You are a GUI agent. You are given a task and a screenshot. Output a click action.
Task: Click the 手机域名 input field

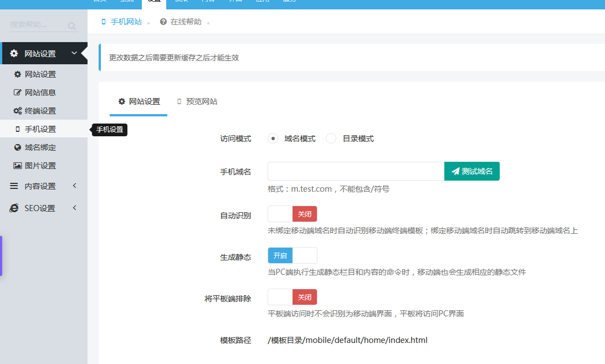[x=356, y=171]
